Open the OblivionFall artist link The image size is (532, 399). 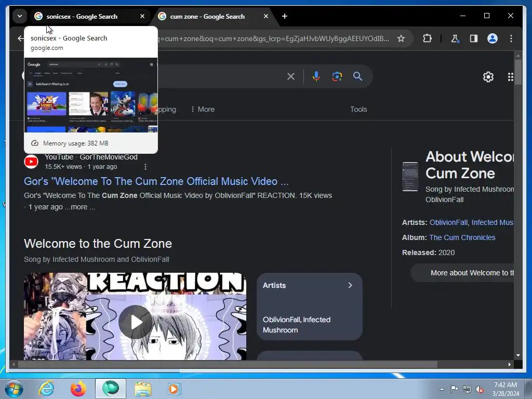(x=448, y=222)
